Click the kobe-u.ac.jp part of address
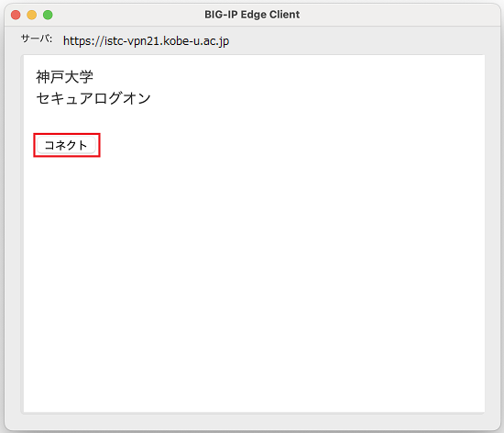Viewport: 504px width, 433px height. coord(196,41)
